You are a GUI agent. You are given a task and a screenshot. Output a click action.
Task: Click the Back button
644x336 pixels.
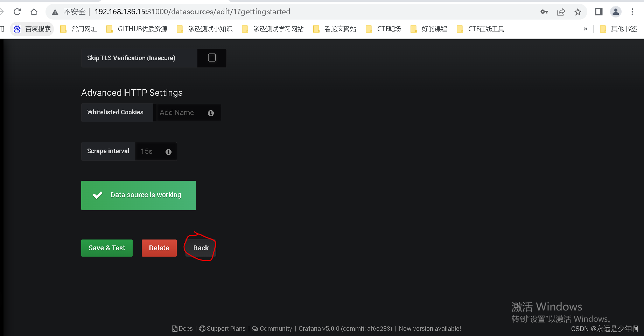201,248
